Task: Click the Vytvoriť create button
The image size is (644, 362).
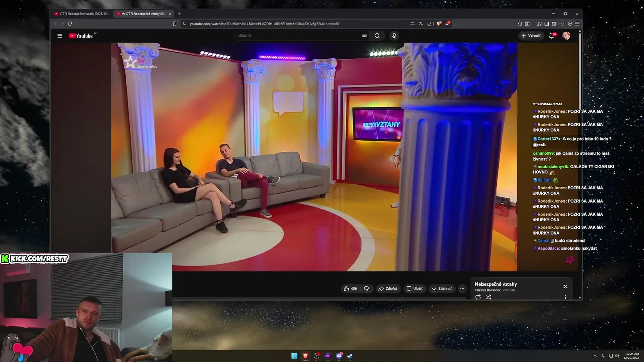Action: (x=531, y=36)
